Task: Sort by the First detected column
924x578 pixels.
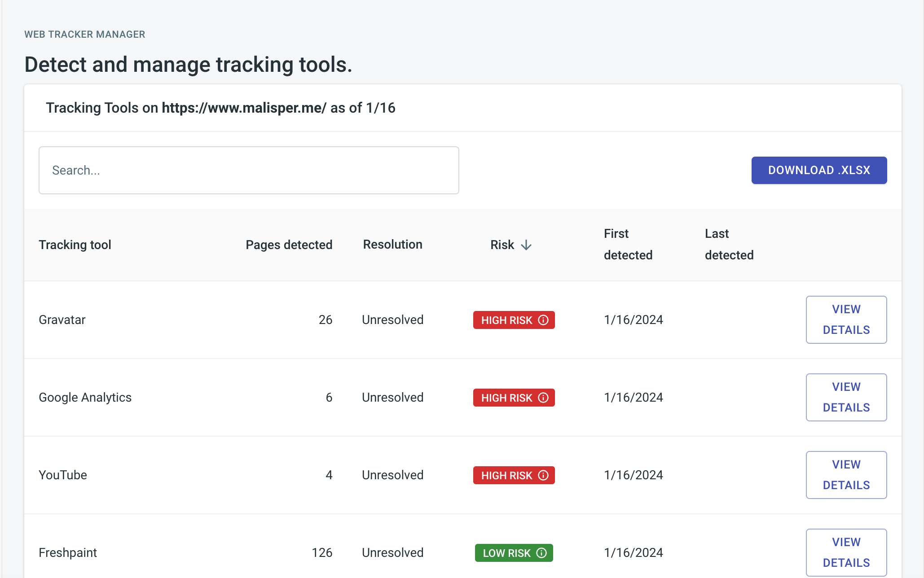Action: tap(628, 245)
